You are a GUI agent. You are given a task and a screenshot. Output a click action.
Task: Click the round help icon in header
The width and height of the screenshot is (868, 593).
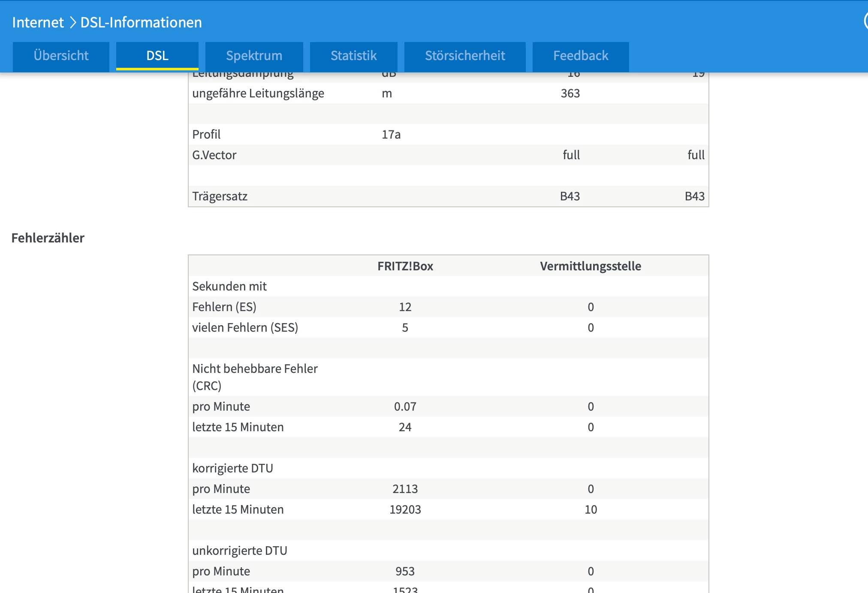[866, 21]
